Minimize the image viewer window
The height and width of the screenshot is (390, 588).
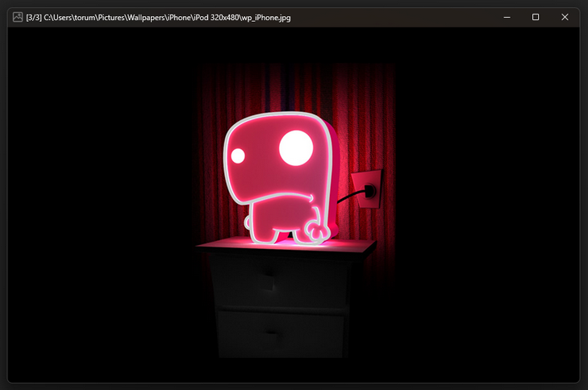507,17
